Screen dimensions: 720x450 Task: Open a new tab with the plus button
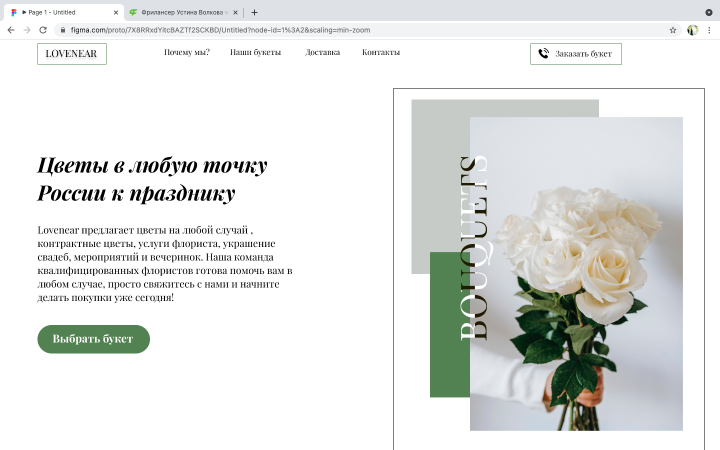click(254, 12)
